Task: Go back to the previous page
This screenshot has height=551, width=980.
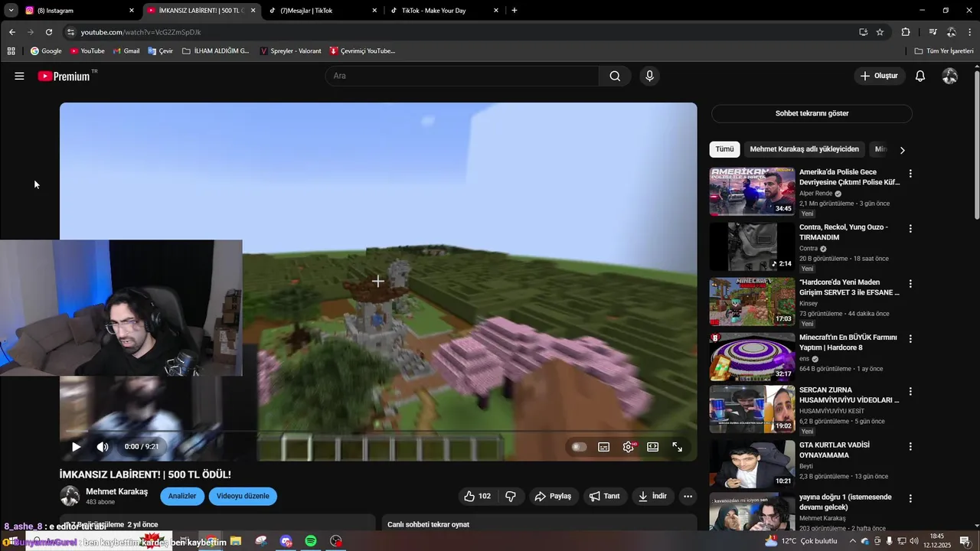Action: 12,32
